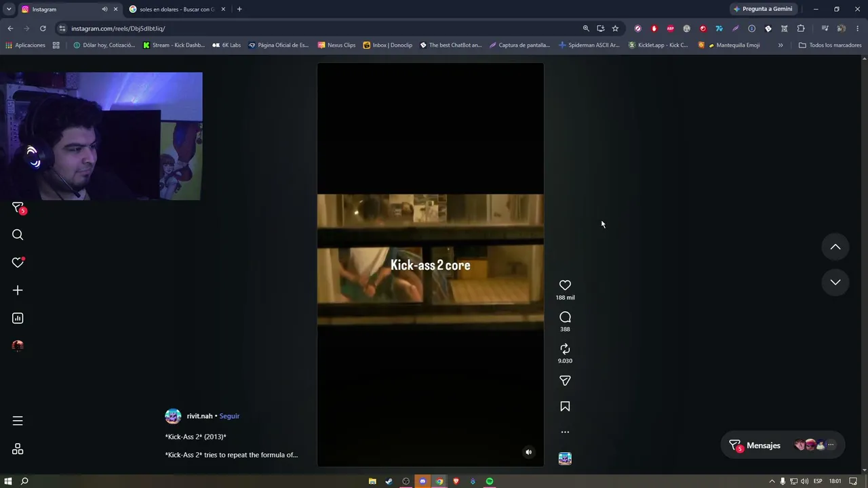Open the Meta apps grid icon in sidebar
Screen dimensions: 868x488
18,449
